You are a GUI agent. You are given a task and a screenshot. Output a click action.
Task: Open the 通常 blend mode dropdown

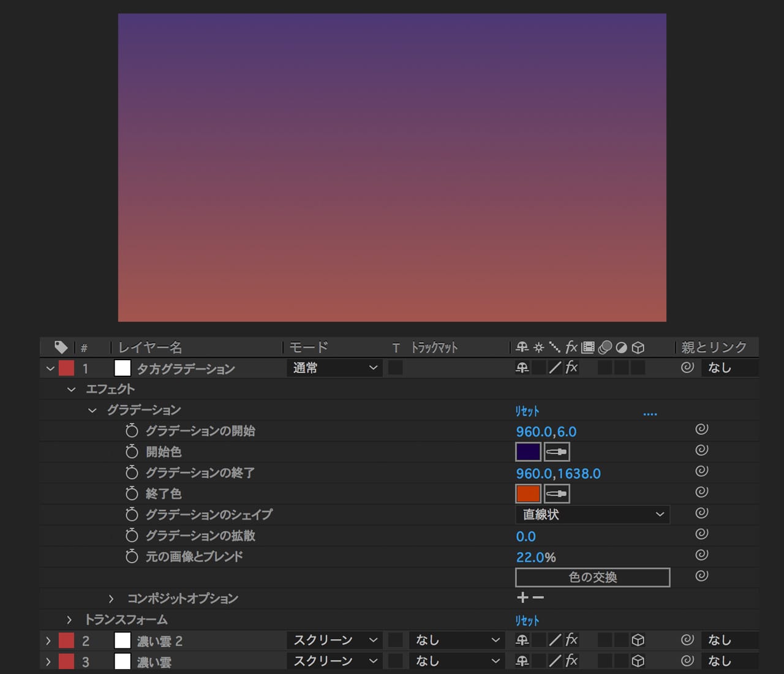click(x=334, y=368)
